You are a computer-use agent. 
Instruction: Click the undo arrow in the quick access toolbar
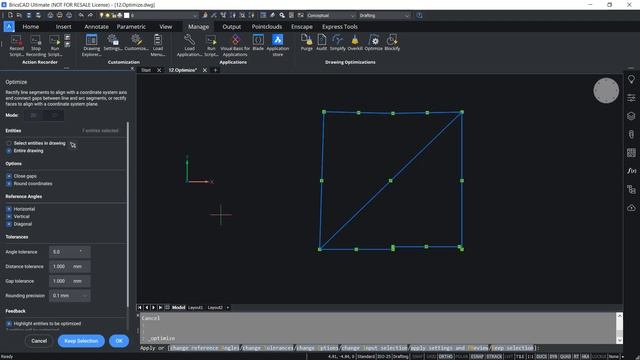81,16
